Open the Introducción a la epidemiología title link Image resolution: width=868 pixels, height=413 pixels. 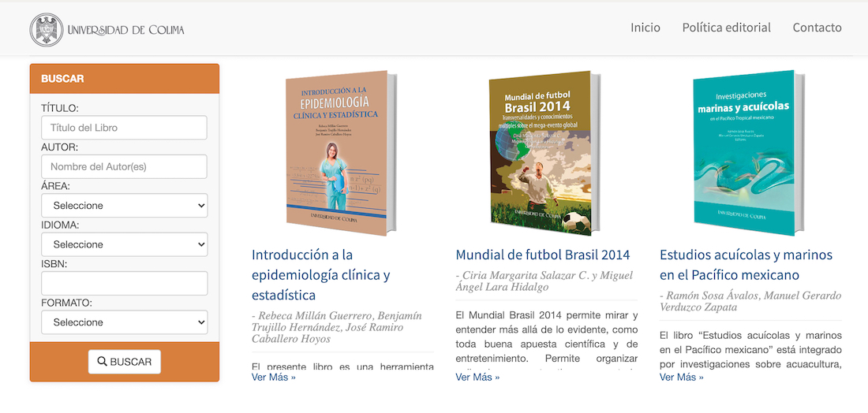321,275
